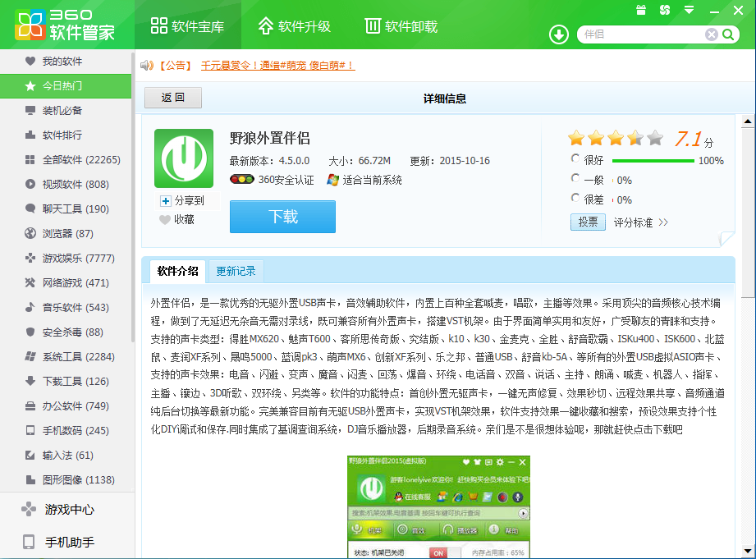Viewport: 756px width, 559px height.
Task: Open 游戏中心 at sidebar bottom
Action: click(x=66, y=509)
